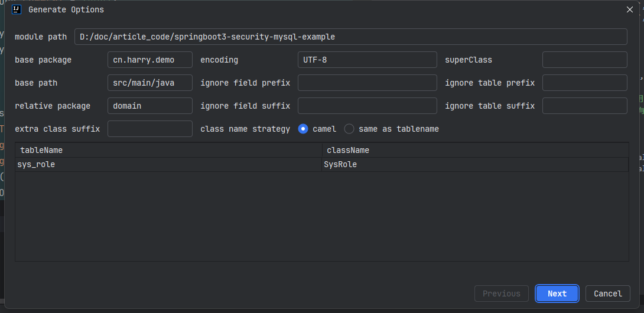Edit the base package field
Screen dimensions: 644x313
[150, 60]
